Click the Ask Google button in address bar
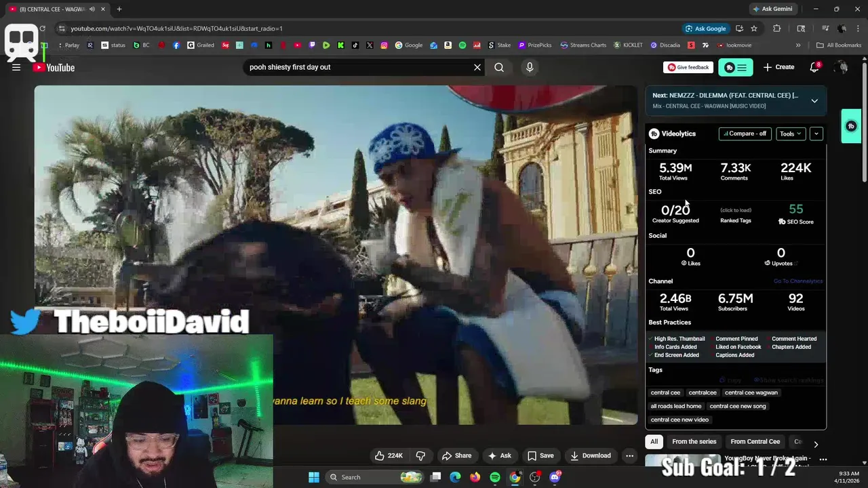868x488 pixels. click(x=705, y=28)
